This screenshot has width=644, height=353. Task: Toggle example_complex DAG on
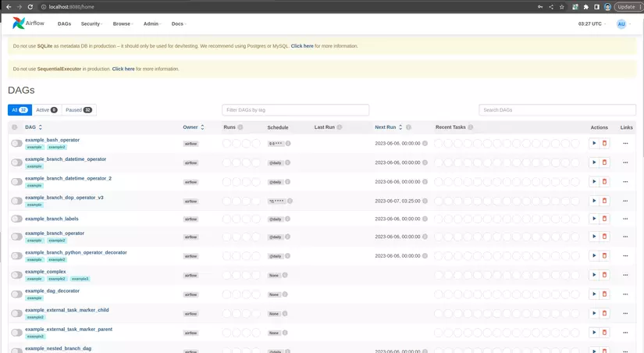click(x=16, y=275)
